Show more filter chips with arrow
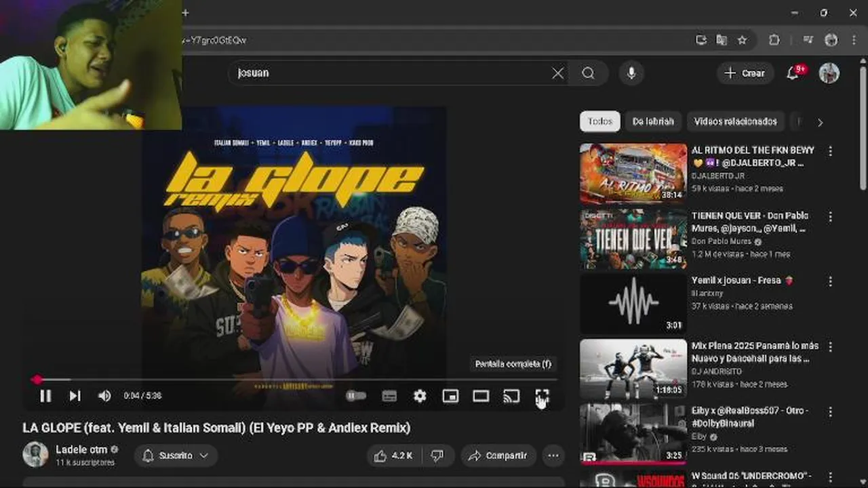The width and height of the screenshot is (868, 488). tap(820, 123)
